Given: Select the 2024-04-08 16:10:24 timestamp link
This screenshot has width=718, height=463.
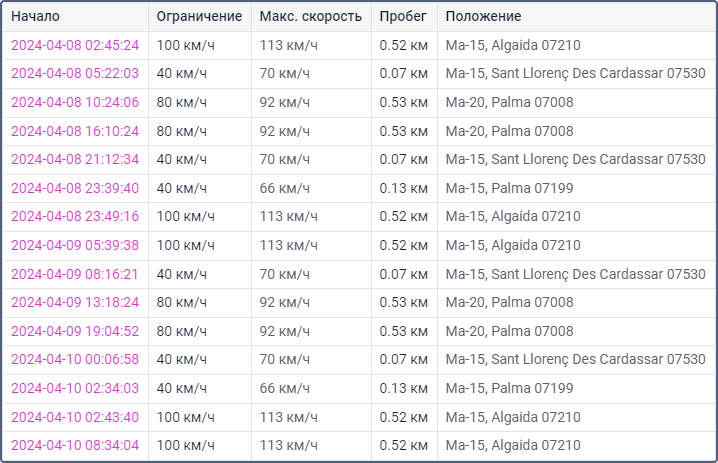Looking at the screenshot, I should (x=75, y=131).
